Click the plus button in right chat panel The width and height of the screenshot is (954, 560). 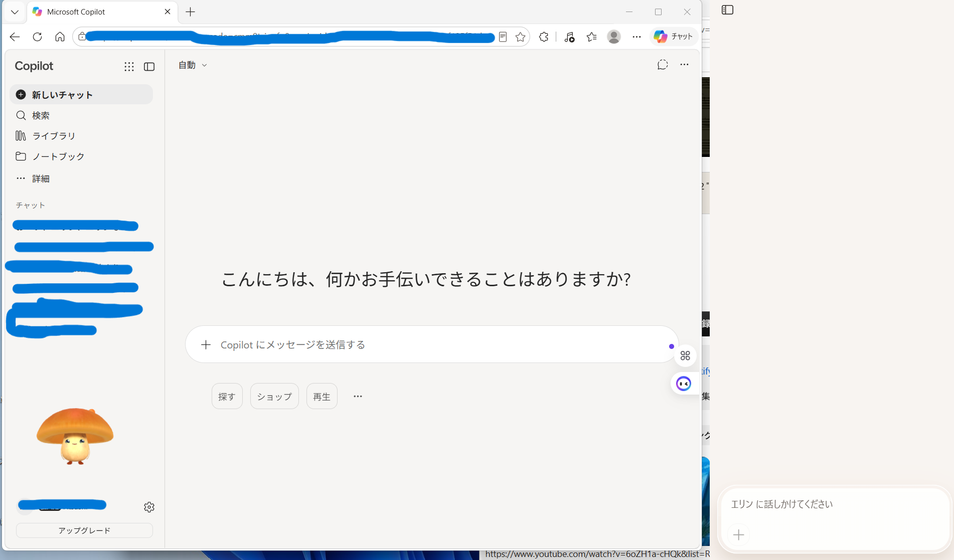click(739, 535)
